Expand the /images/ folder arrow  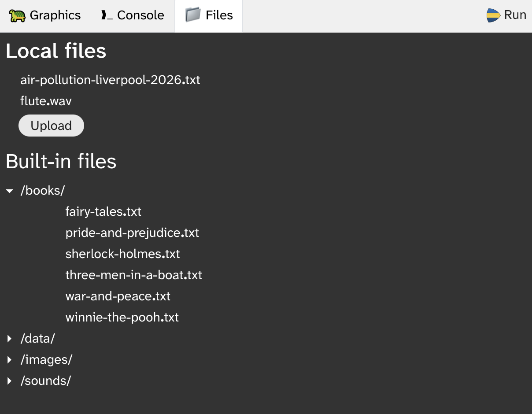coord(9,360)
